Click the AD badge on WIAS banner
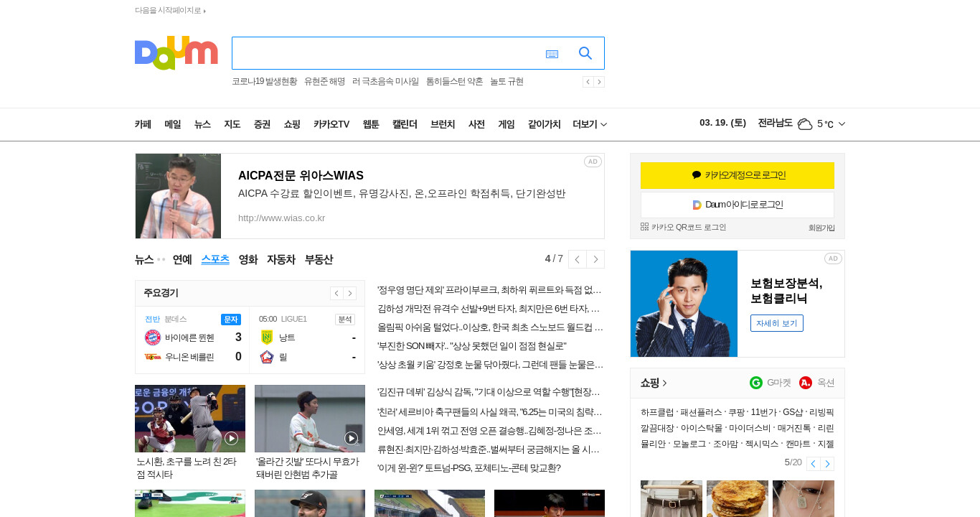 (x=593, y=162)
